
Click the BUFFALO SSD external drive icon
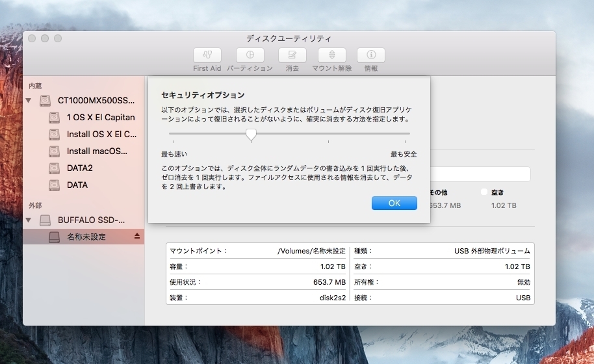(x=45, y=220)
